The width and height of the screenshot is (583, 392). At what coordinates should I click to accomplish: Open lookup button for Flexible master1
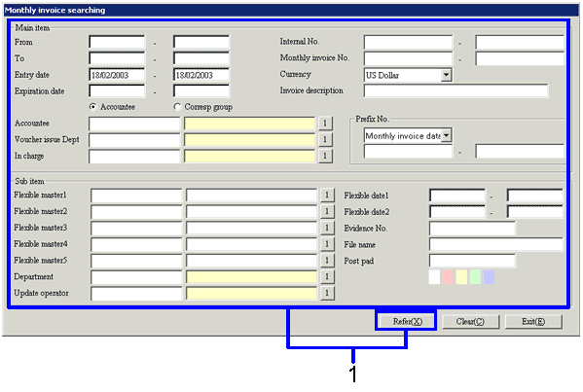click(327, 196)
